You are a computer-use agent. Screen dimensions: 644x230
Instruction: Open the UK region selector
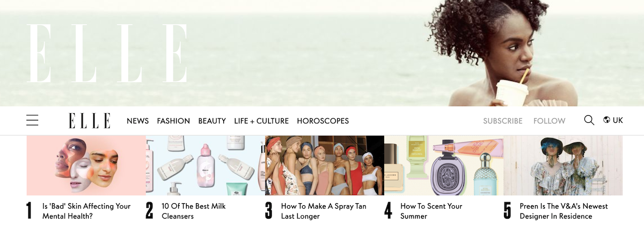[x=613, y=120]
